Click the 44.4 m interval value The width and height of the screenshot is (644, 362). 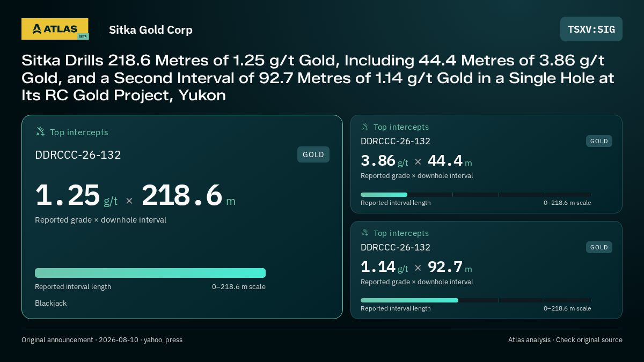(450, 161)
